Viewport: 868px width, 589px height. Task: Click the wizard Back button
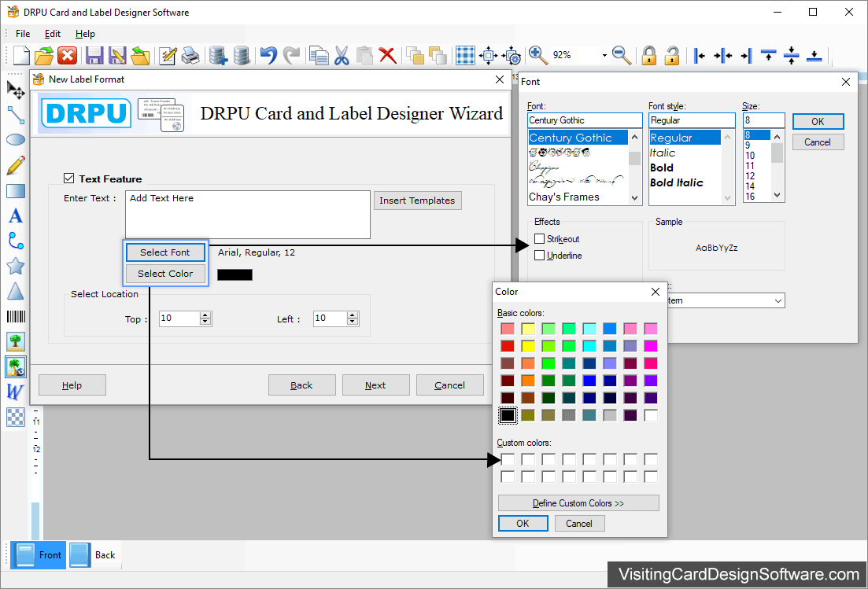[x=301, y=385]
